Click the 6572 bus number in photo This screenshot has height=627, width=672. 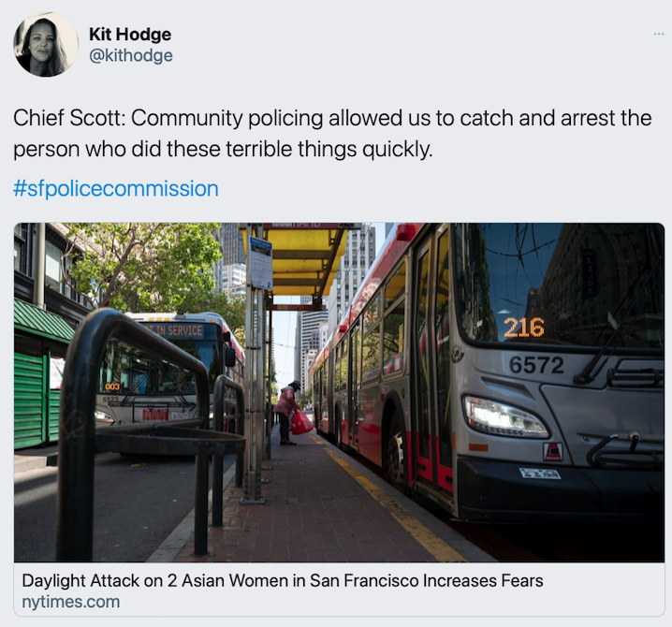point(536,365)
